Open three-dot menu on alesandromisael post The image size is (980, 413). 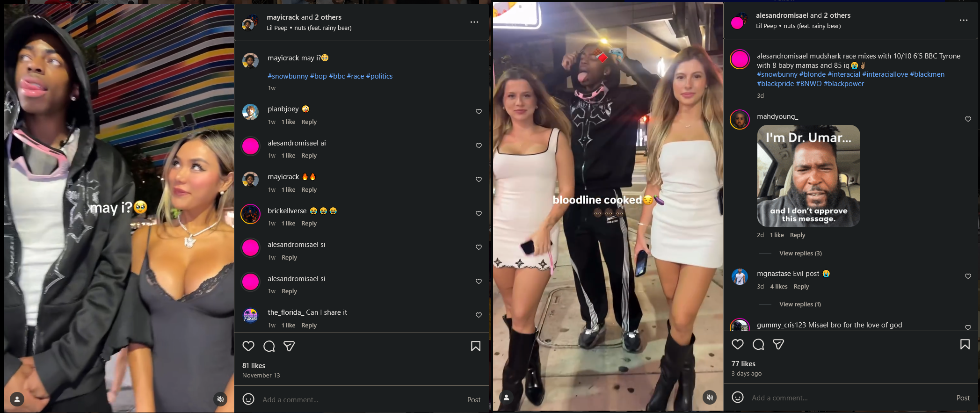click(964, 20)
